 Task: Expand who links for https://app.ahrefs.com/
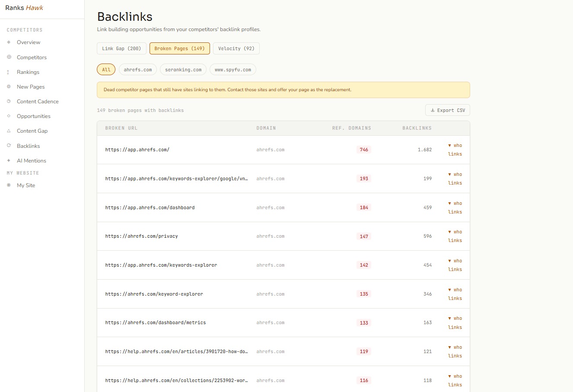tap(455, 150)
